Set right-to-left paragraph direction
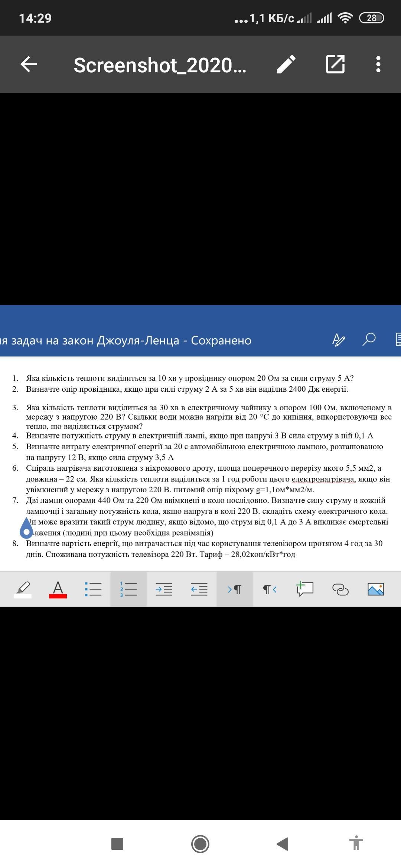401x868 pixels. click(x=270, y=589)
